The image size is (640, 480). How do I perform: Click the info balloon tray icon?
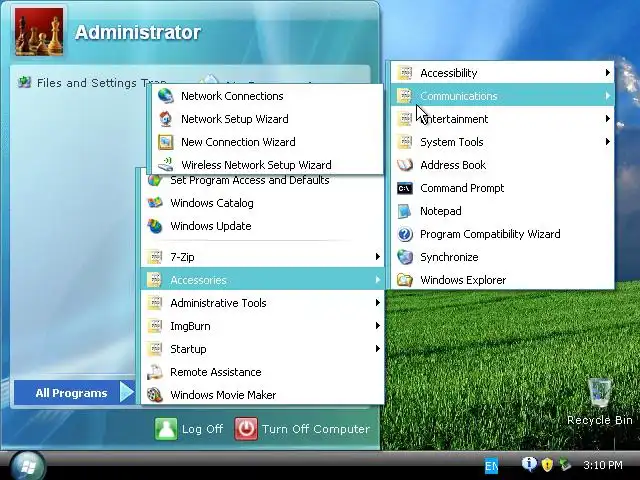[x=529, y=464]
